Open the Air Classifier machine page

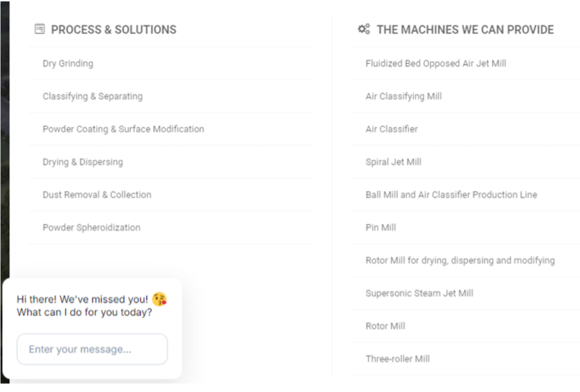pyautogui.click(x=391, y=129)
